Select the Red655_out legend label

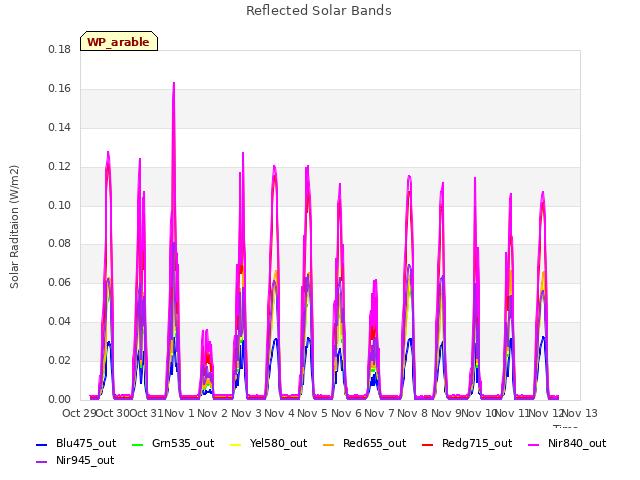point(374,443)
